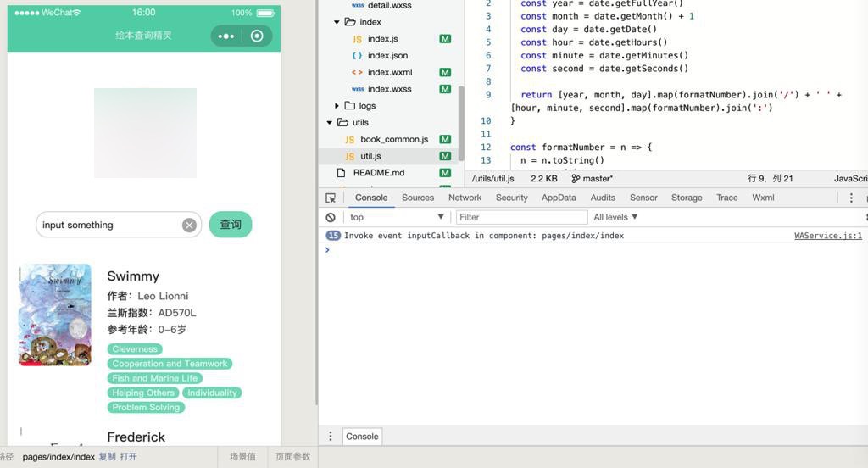Switch to the Security tab
868x468 pixels.
coord(511,198)
